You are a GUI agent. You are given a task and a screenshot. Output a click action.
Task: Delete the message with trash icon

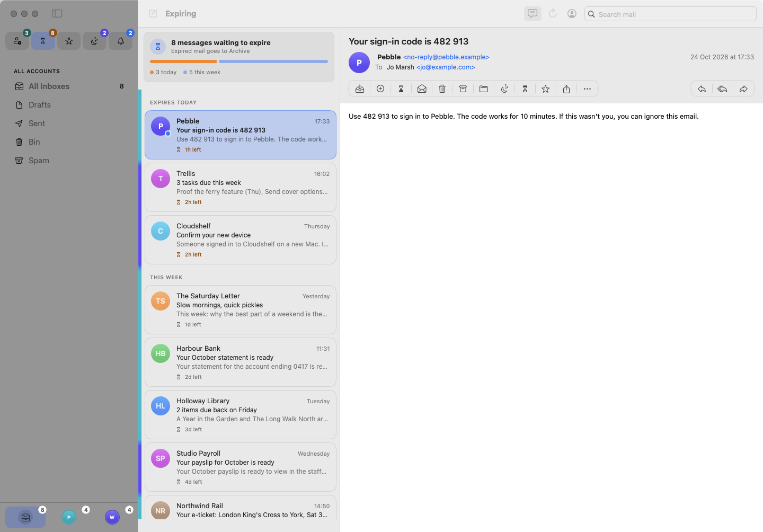442,89
